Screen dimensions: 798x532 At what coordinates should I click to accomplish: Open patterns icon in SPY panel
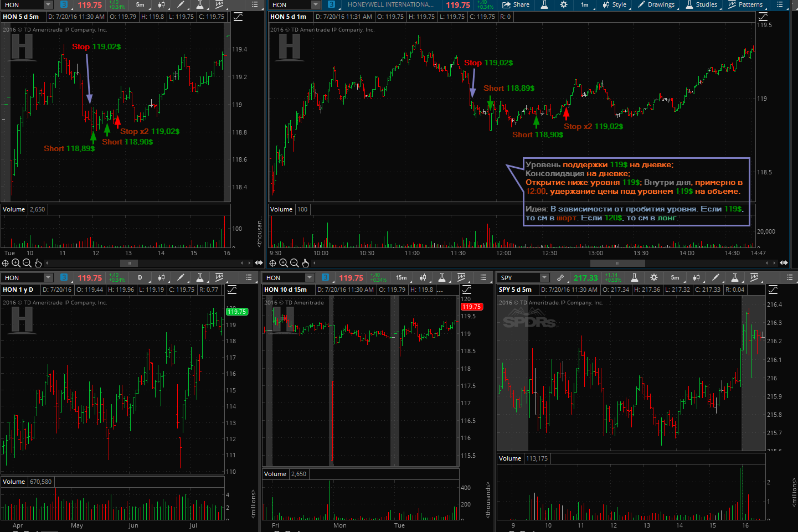click(x=754, y=277)
